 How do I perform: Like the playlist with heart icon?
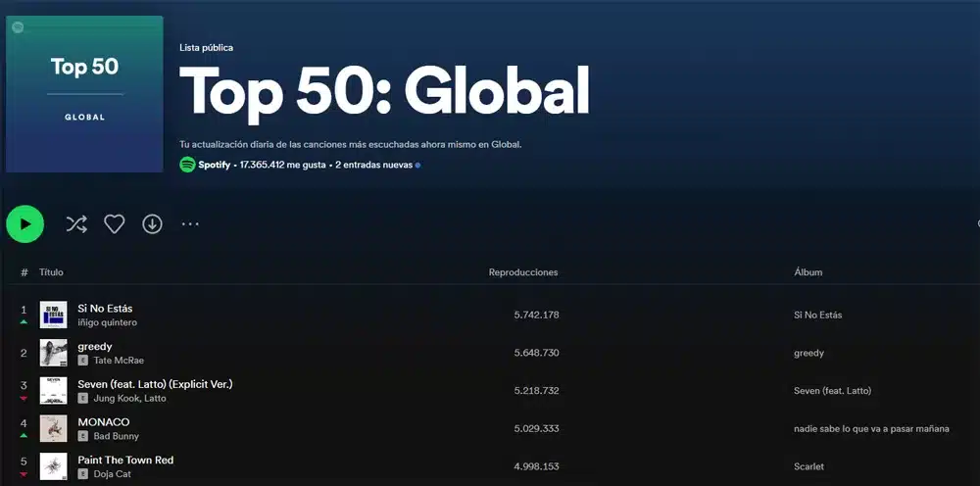[x=115, y=223]
